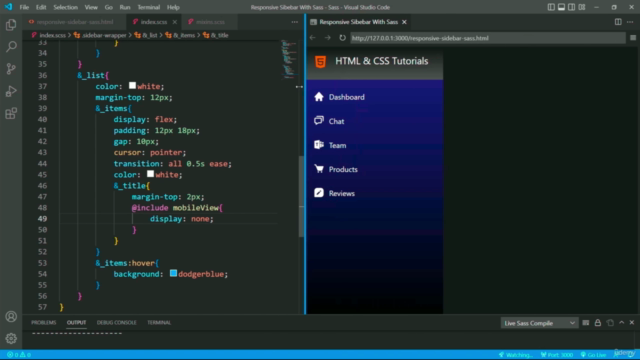
Task: Click the Chat bubble icon
Action: pos(319,120)
